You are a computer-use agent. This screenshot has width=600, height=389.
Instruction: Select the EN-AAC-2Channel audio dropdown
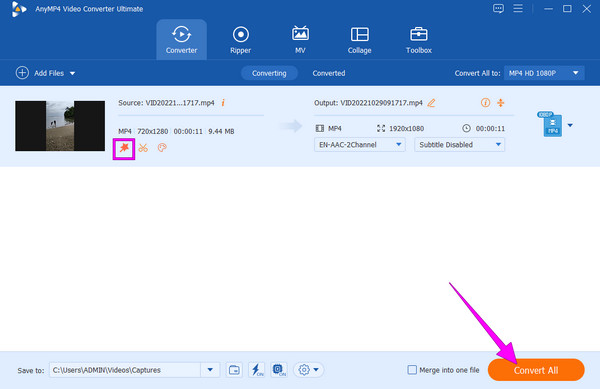(x=360, y=145)
